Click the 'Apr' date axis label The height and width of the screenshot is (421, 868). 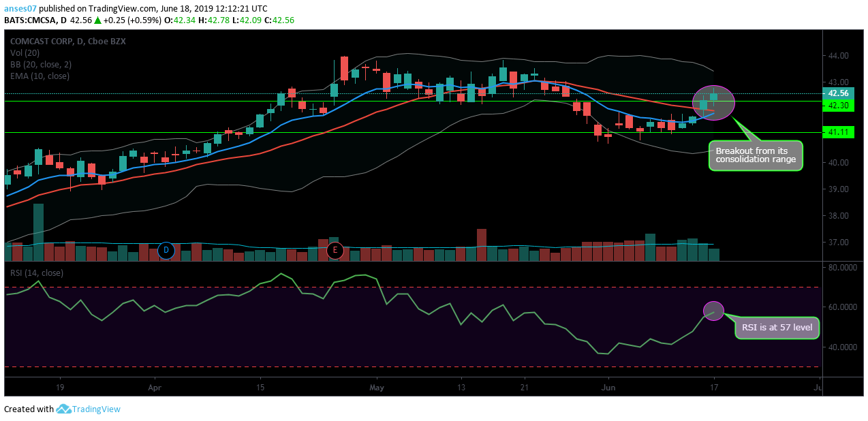pyautogui.click(x=155, y=388)
